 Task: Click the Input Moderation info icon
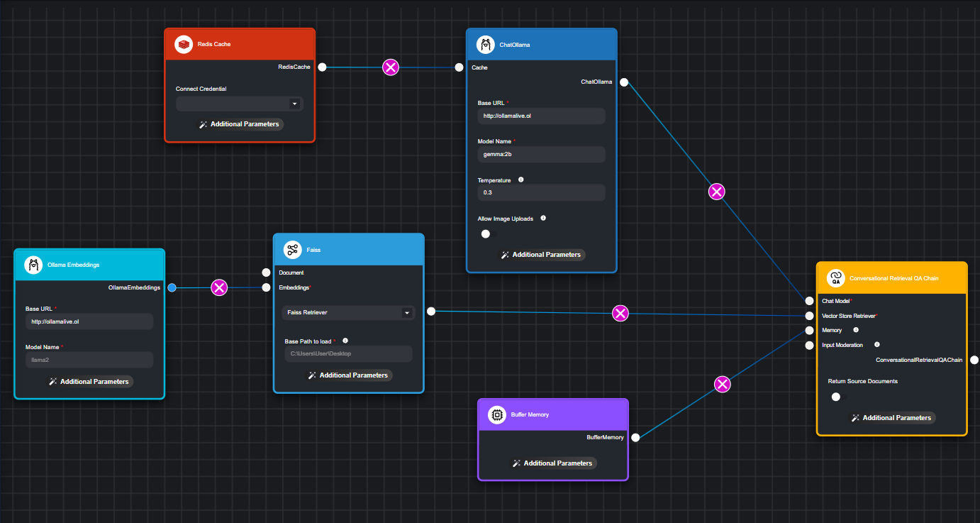tap(877, 345)
